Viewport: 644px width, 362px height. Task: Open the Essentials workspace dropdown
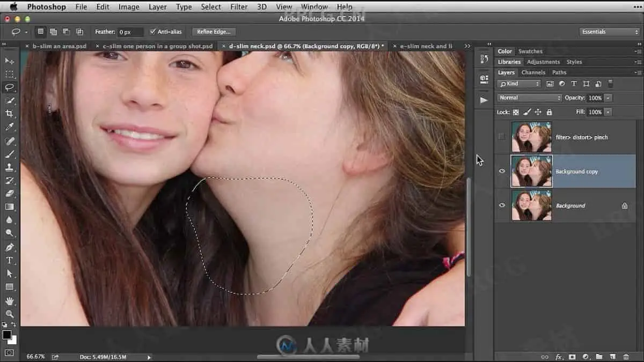[x=610, y=32]
